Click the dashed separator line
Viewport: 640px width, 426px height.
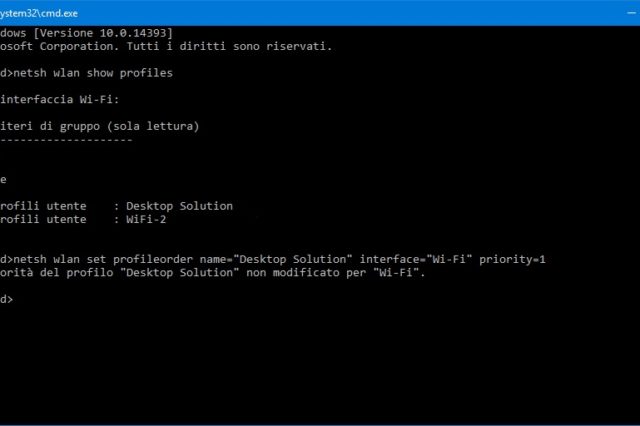tap(66, 139)
